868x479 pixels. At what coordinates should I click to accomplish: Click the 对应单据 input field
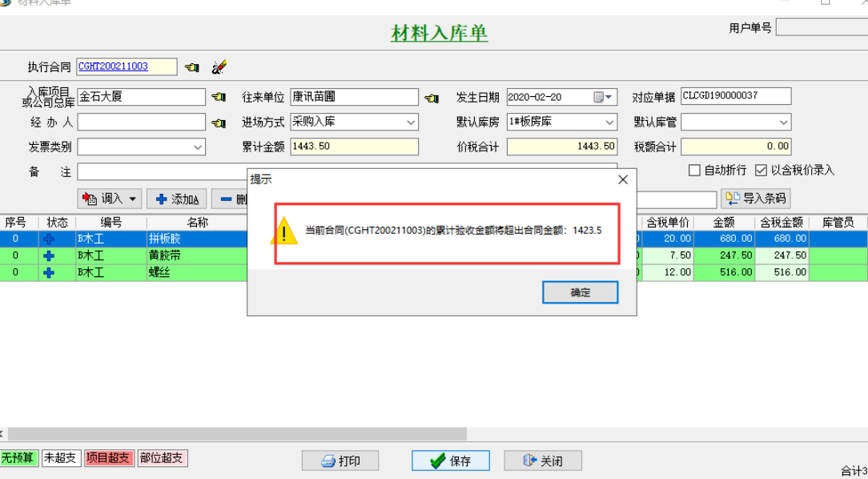[x=735, y=97]
